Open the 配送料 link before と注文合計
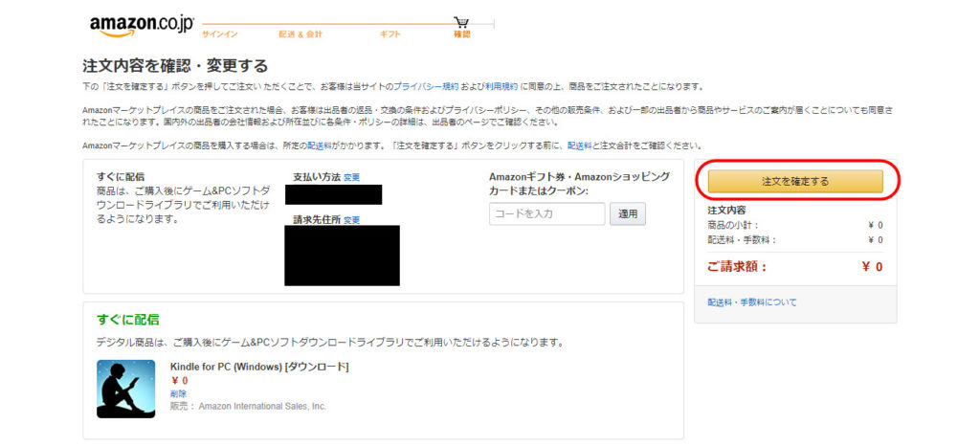Screen dimensions: 980x447 tap(579, 145)
